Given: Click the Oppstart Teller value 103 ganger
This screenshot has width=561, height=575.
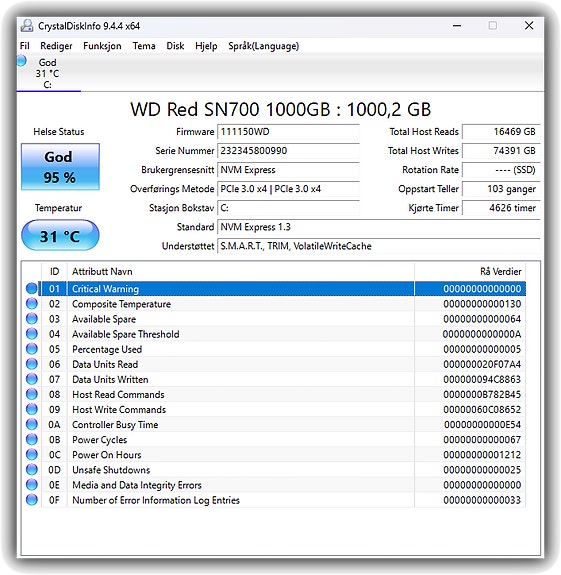Looking at the screenshot, I should click(501, 189).
